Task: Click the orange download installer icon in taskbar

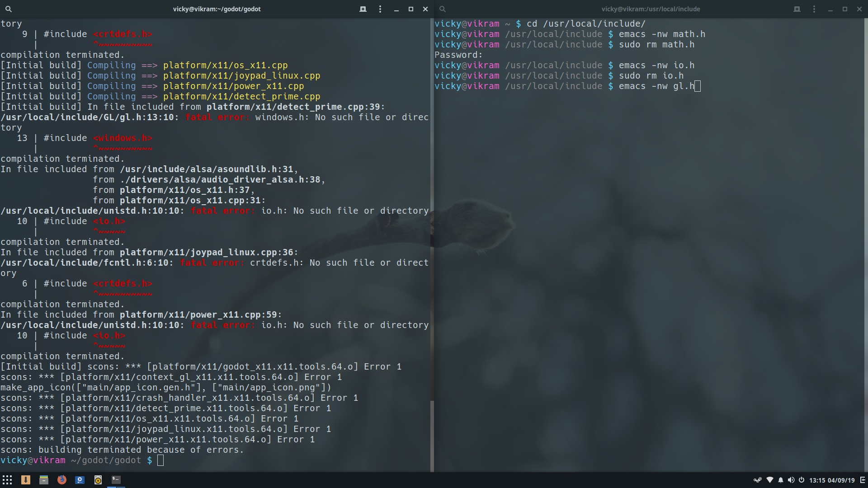Action: click(x=26, y=480)
